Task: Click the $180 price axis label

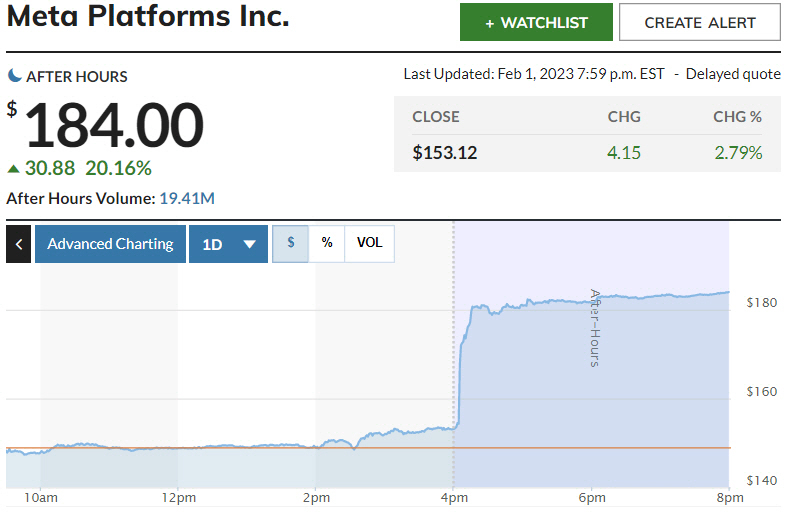Action: (761, 303)
